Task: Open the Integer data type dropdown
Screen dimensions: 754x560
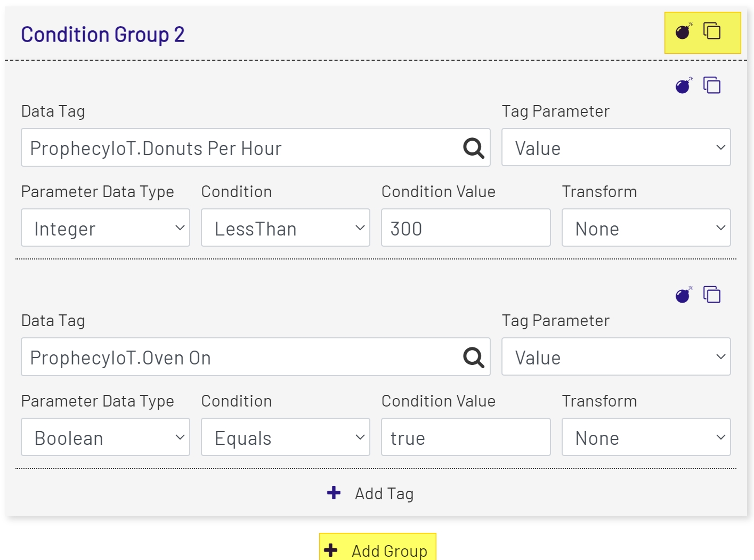Action: pos(105,228)
